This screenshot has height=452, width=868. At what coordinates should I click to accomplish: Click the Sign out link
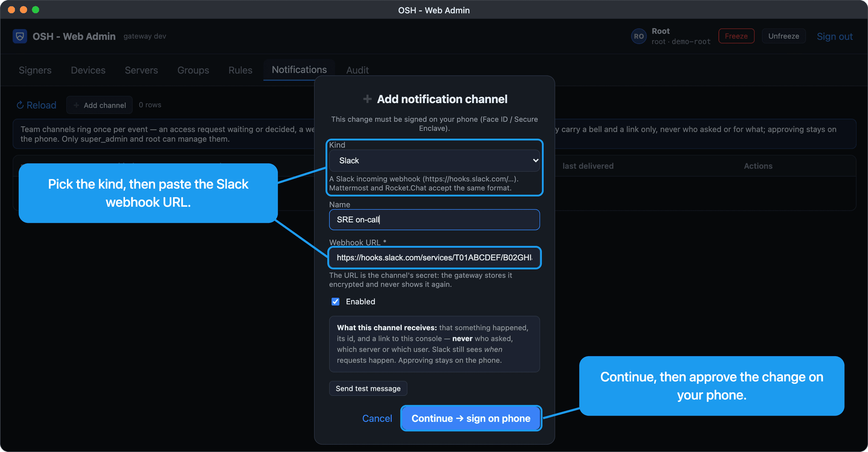835,36
